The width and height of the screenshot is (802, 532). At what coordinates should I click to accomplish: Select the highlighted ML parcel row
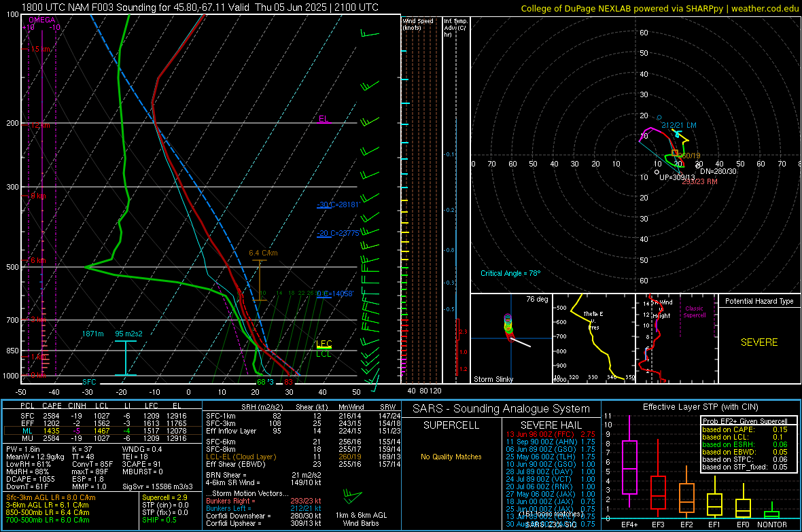pyautogui.click(x=103, y=431)
